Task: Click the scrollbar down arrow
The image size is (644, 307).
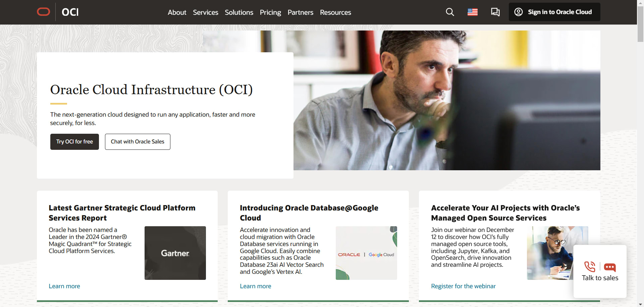Action: pyautogui.click(x=640, y=304)
